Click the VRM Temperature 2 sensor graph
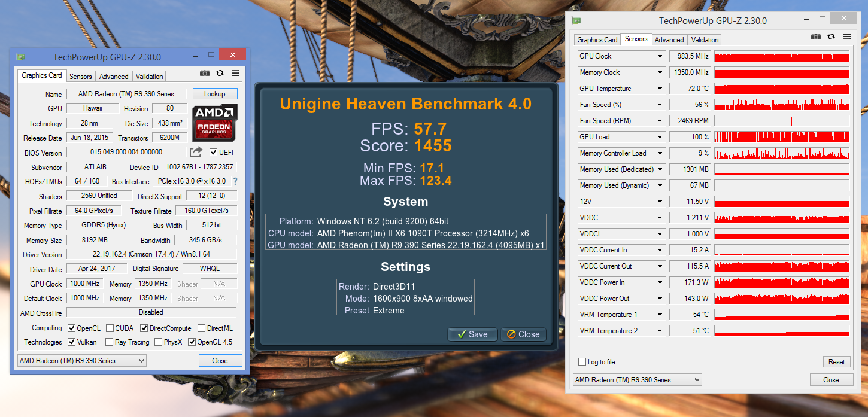868x417 pixels. pos(782,331)
